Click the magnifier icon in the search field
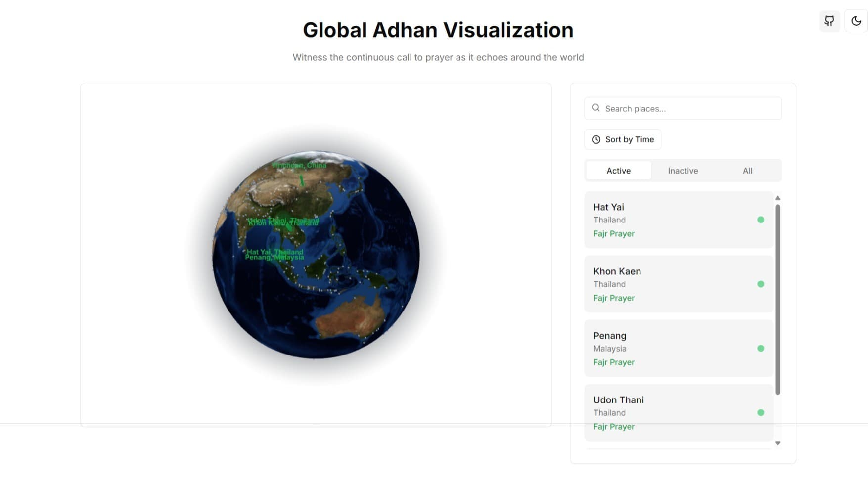This screenshot has width=868, height=488. [595, 108]
